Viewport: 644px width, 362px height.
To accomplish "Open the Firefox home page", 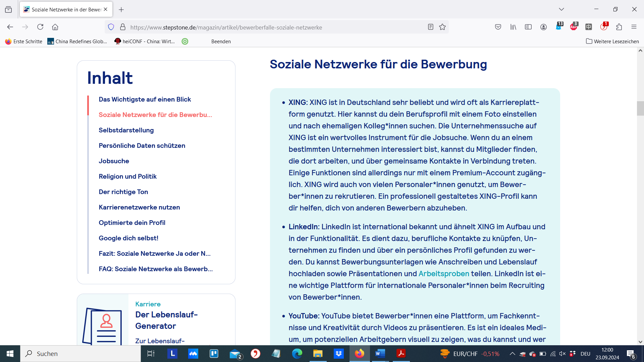I will pyautogui.click(x=55, y=27).
